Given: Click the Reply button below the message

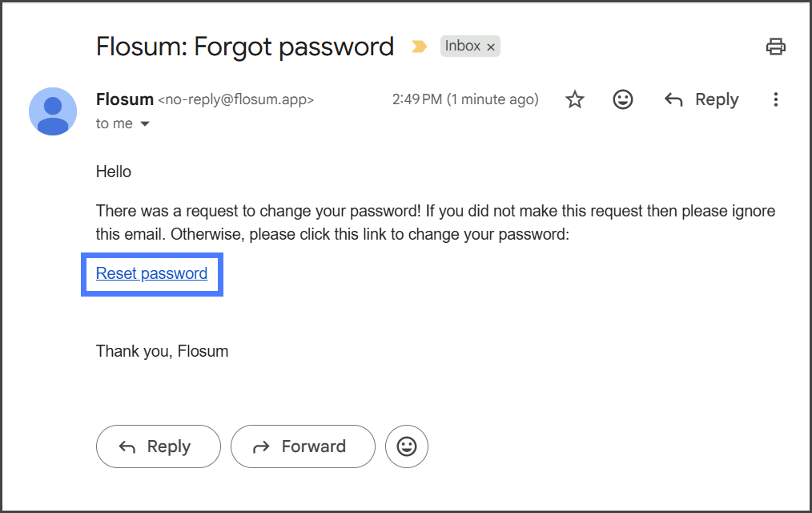Looking at the screenshot, I should (x=158, y=446).
